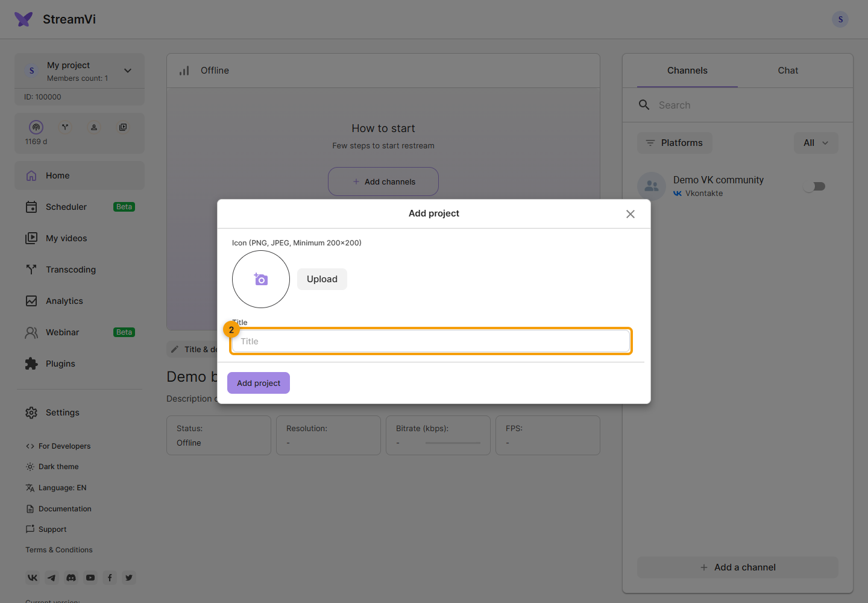
Task: Expand the All dropdown filter
Action: coord(816,143)
